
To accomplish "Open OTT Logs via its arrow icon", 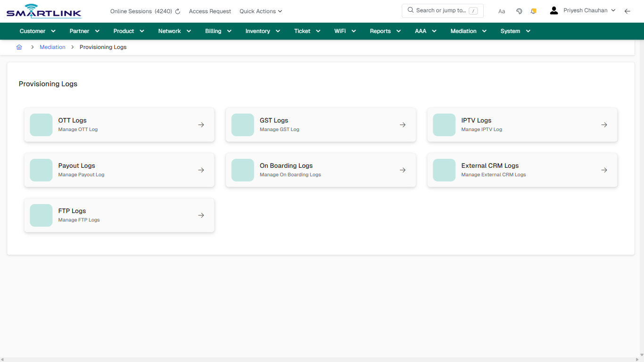I will 201,124.
